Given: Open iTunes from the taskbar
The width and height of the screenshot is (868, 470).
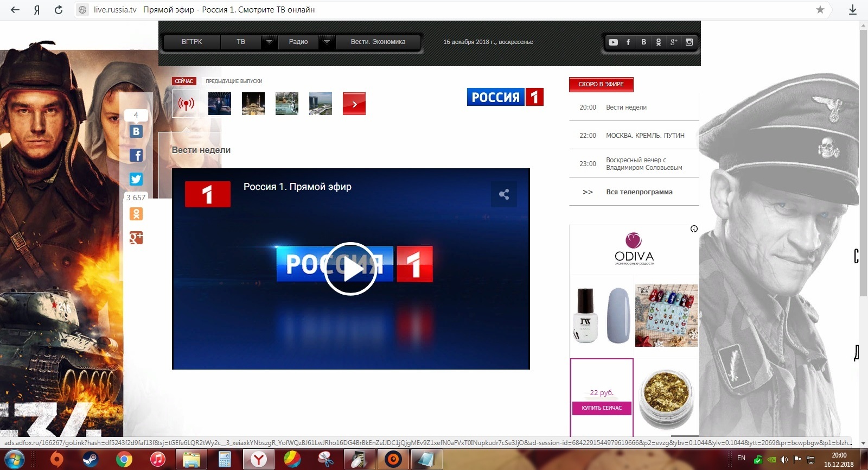Looking at the screenshot, I should 157,460.
